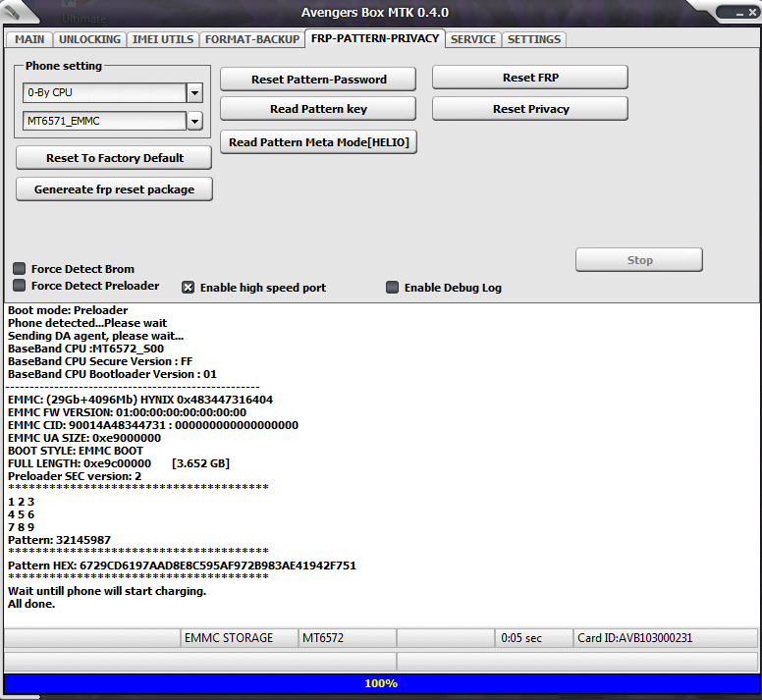
Task: Click the Reset Privacy button
Action: click(530, 109)
